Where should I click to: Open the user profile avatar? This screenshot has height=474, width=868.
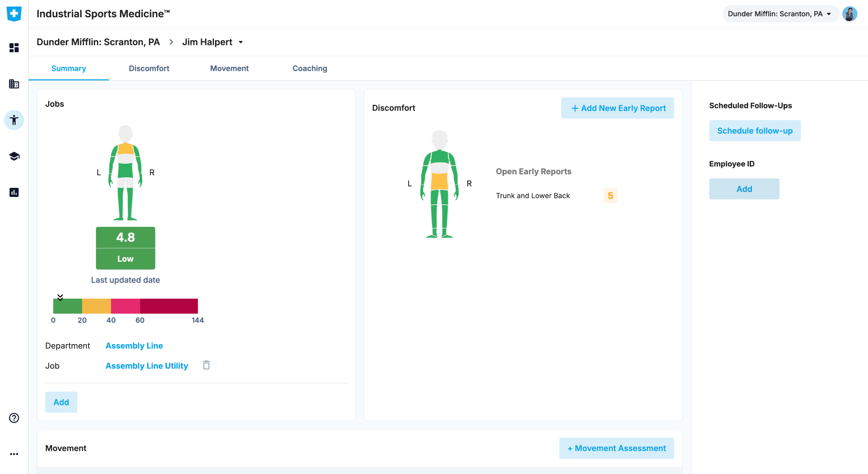point(850,14)
